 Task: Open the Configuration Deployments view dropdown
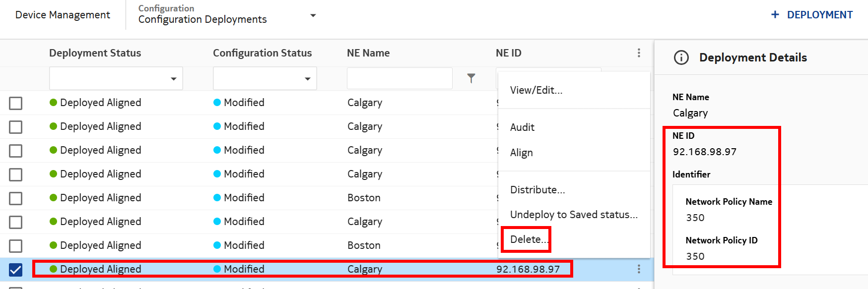[x=313, y=15]
